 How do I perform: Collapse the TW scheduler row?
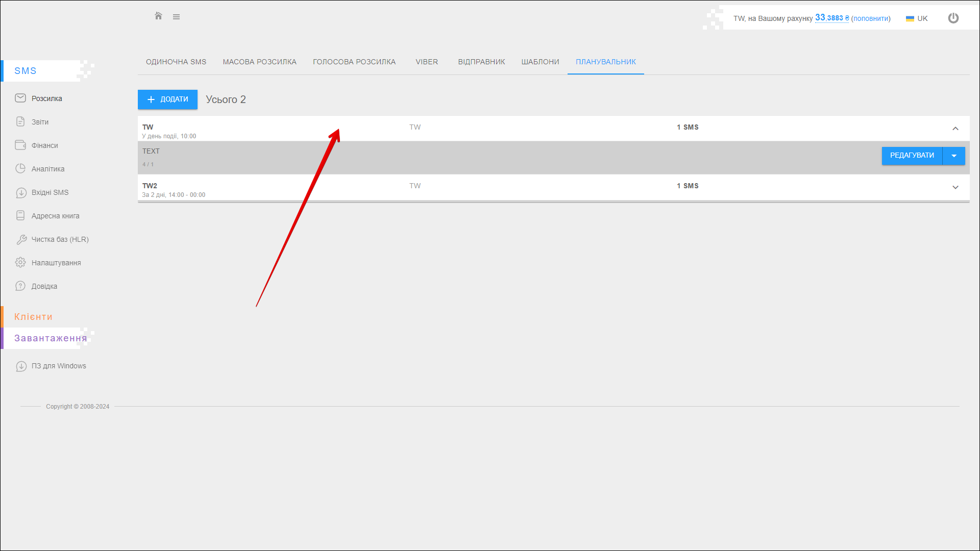(x=955, y=129)
